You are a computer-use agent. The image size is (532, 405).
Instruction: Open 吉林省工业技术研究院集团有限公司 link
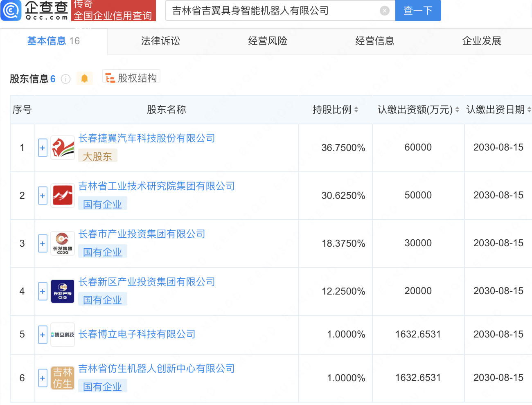click(x=156, y=186)
